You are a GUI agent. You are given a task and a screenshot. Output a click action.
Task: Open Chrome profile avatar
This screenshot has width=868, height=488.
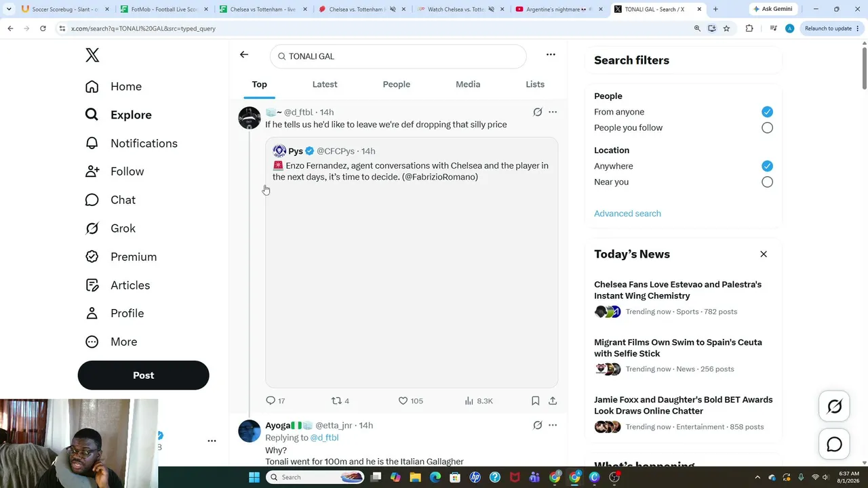[x=789, y=28]
